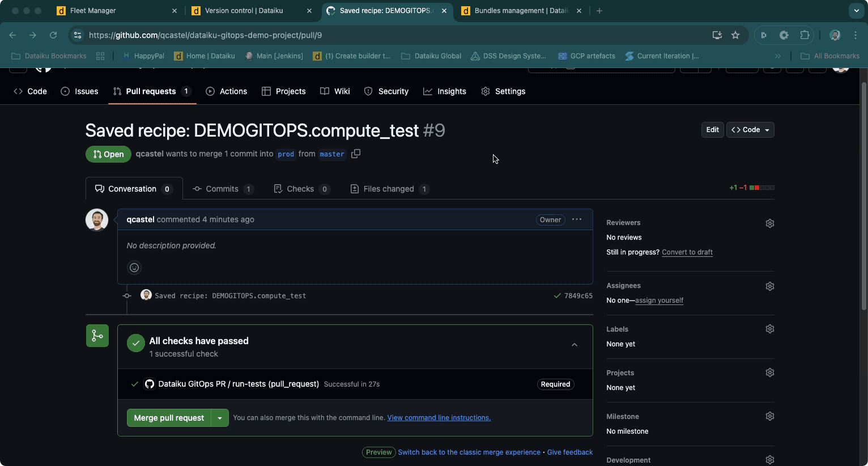This screenshot has width=868, height=466.
Task: Go back in browser history
Action: [12, 35]
